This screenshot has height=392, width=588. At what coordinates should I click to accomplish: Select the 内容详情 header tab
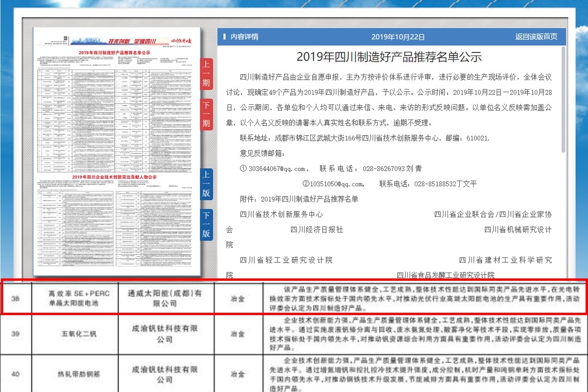point(241,37)
